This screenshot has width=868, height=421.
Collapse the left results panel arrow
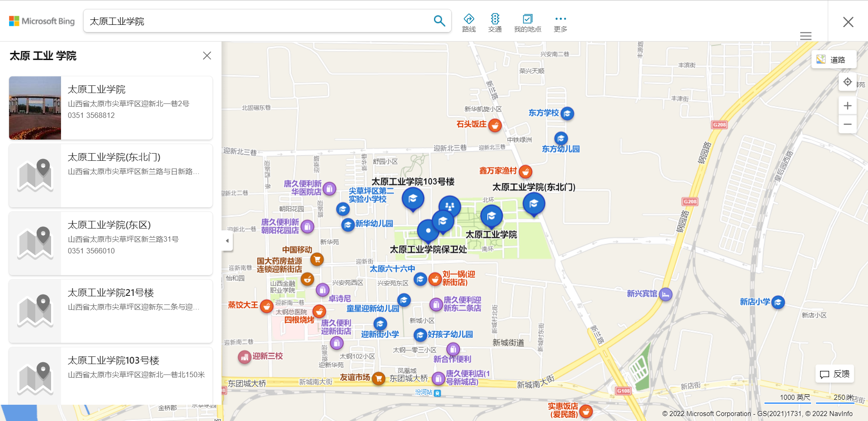(227, 241)
